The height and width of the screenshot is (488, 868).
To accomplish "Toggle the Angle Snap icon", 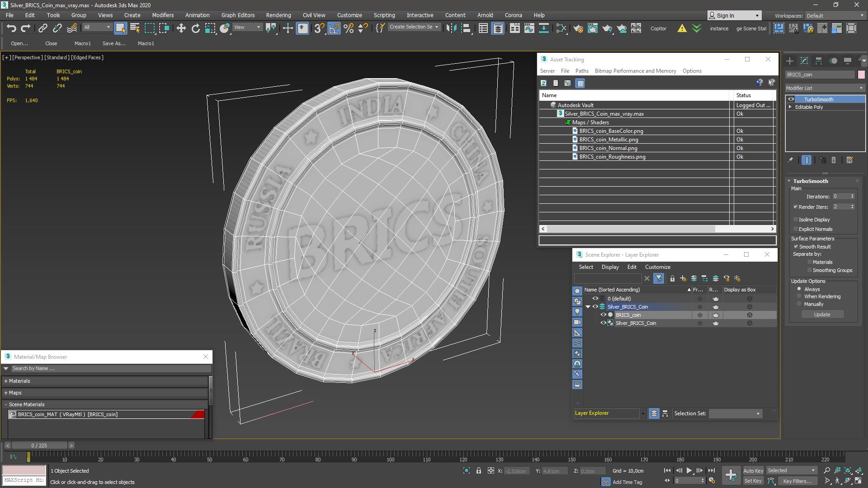I will click(x=334, y=28).
